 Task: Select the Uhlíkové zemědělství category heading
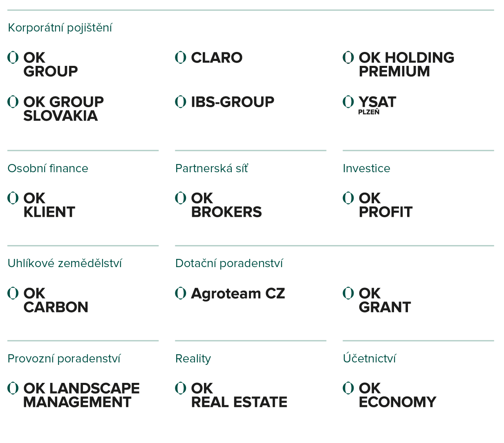65,263
